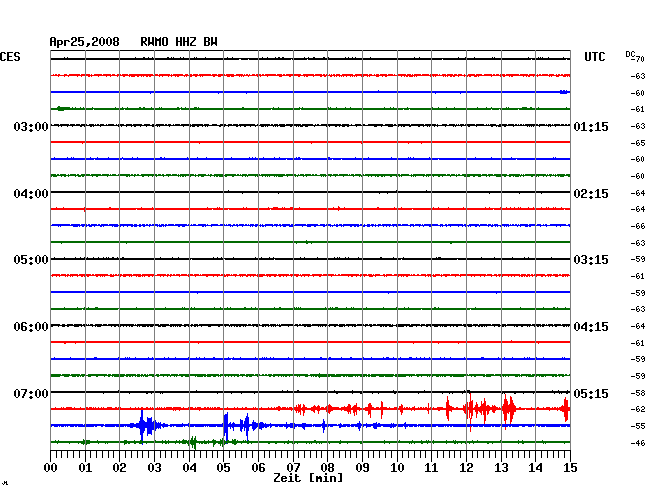The height and width of the screenshot is (494, 650).
Task: Click minute axis label "10"
Action: point(397,467)
